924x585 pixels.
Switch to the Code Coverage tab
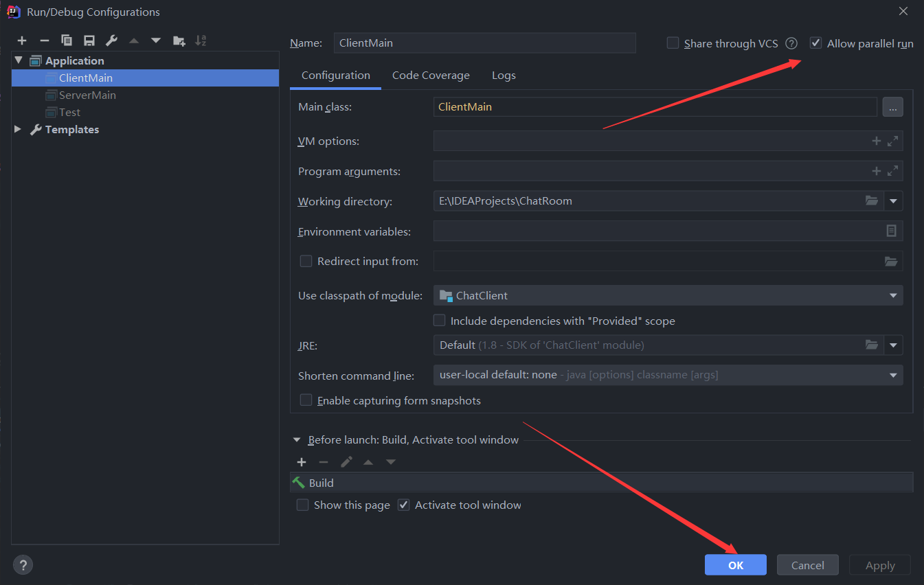coord(431,76)
